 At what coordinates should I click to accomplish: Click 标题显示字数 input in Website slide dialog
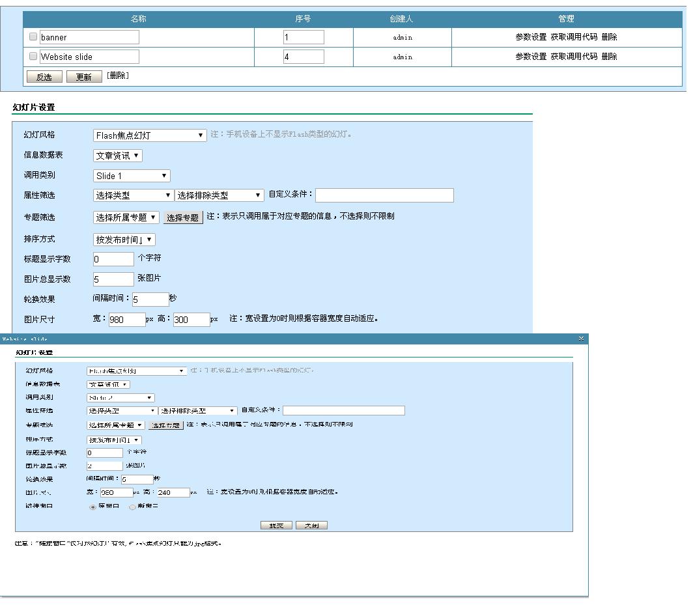105,453
